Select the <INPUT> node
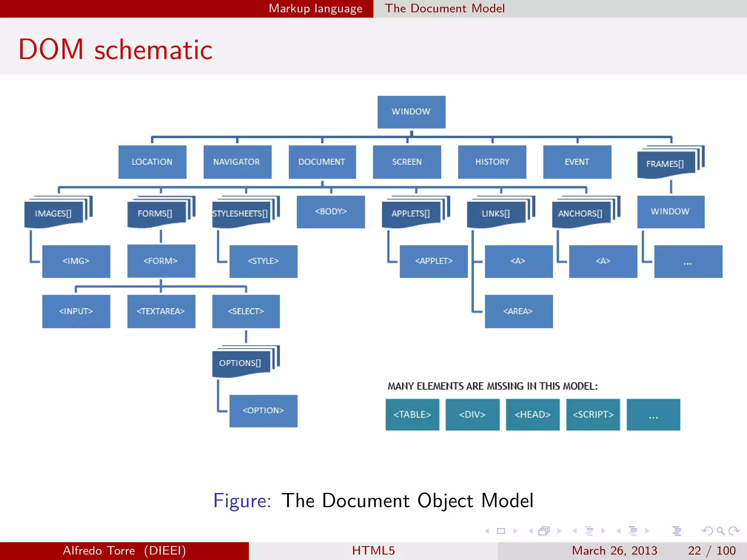The width and height of the screenshot is (747, 560). pos(76,311)
